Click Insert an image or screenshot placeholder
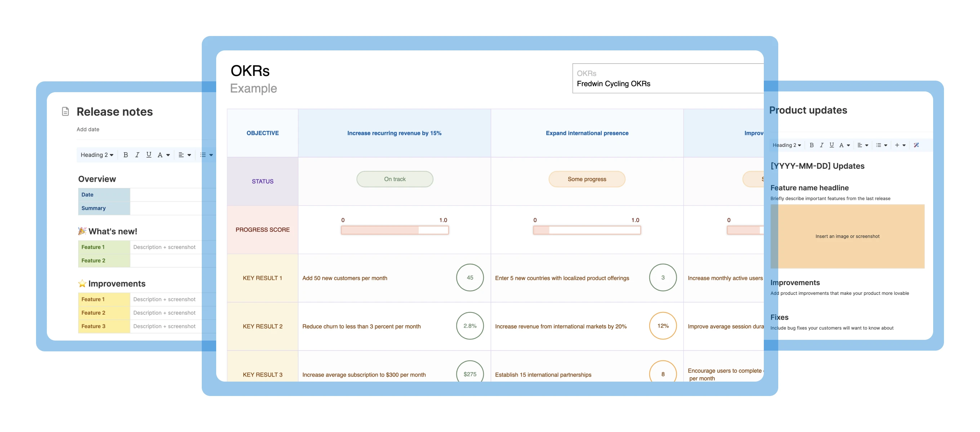 click(847, 236)
